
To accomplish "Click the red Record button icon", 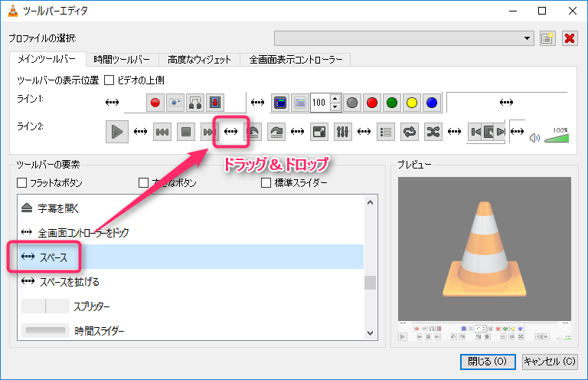I will [155, 102].
